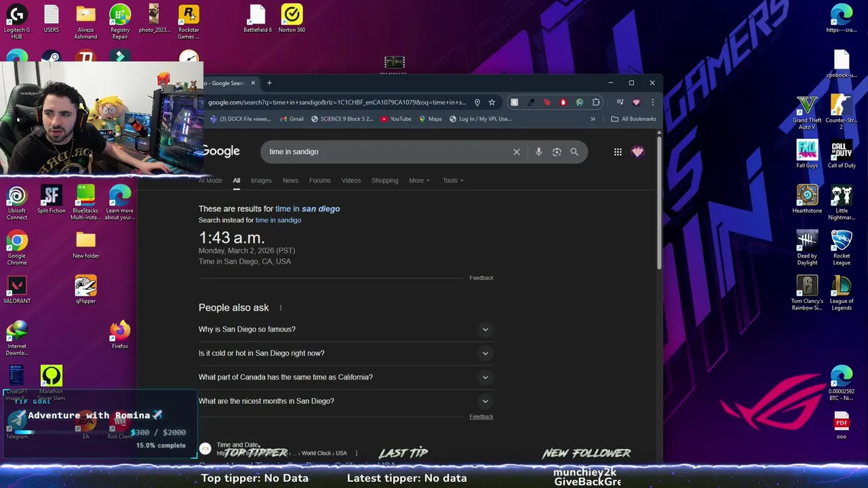Open Split Fiction desktop icon

52,200
